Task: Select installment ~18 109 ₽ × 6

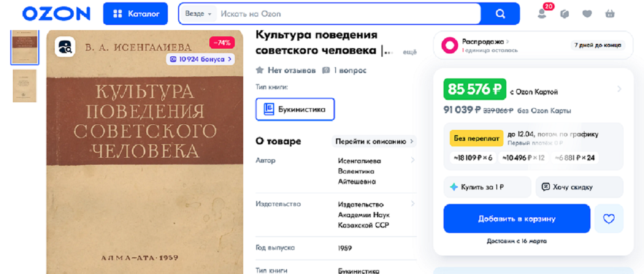Action: (473, 158)
